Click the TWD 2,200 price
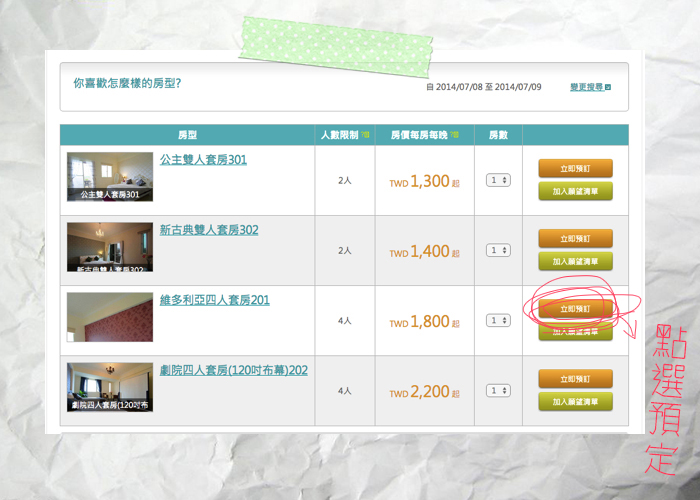700x500 pixels. pyautogui.click(x=424, y=391)
